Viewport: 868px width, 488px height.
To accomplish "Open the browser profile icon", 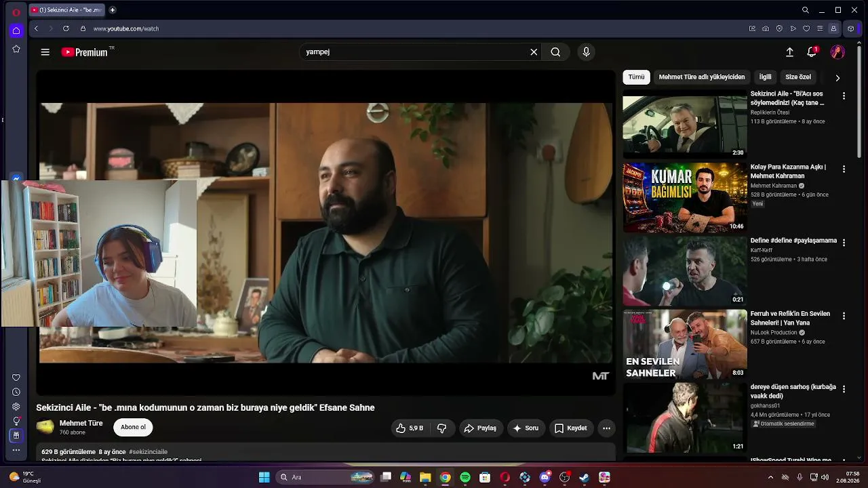I will [x=833, y=28].
